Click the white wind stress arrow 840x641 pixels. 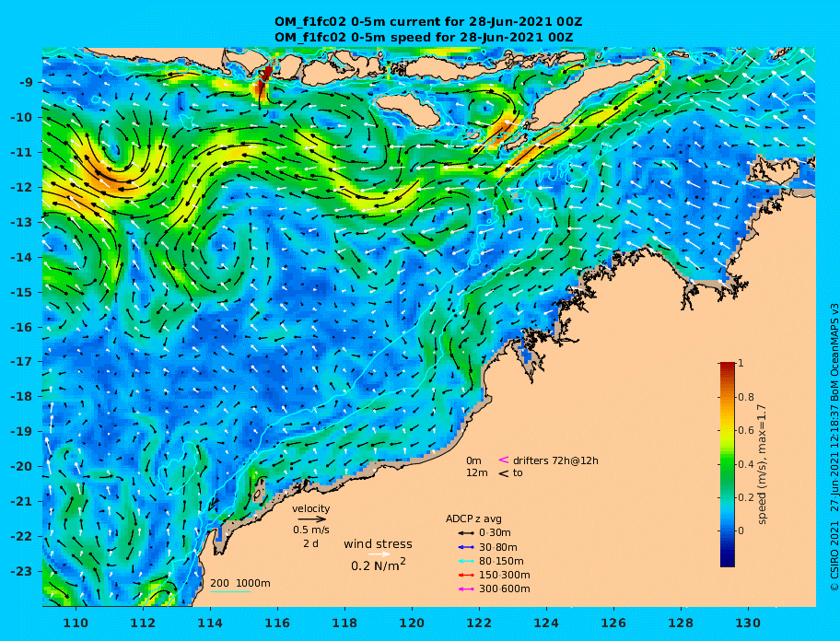379,554
